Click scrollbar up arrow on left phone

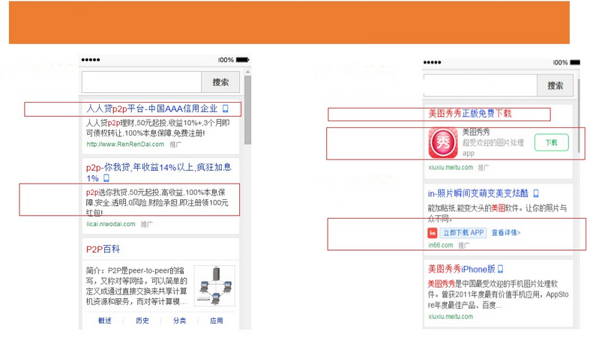click(247, 71)
